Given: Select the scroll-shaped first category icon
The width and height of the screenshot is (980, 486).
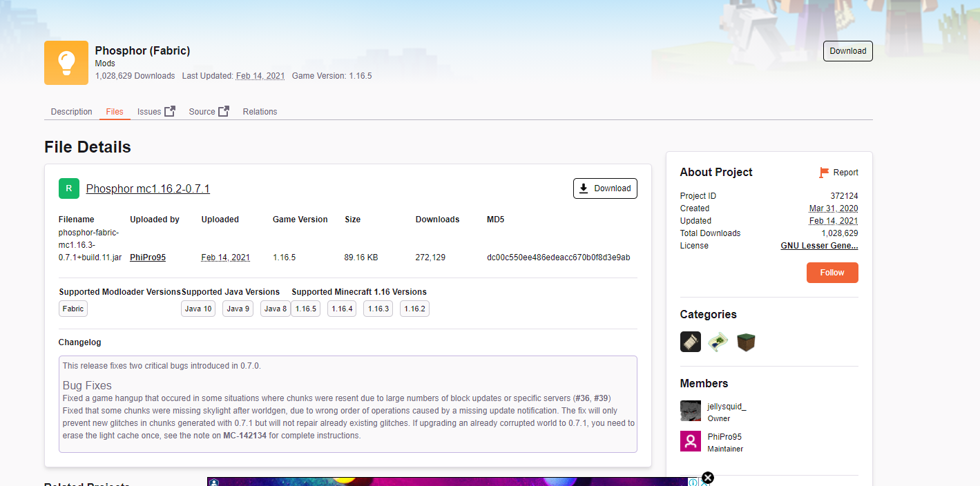Looking at the screenshot, I should point(691,342).
